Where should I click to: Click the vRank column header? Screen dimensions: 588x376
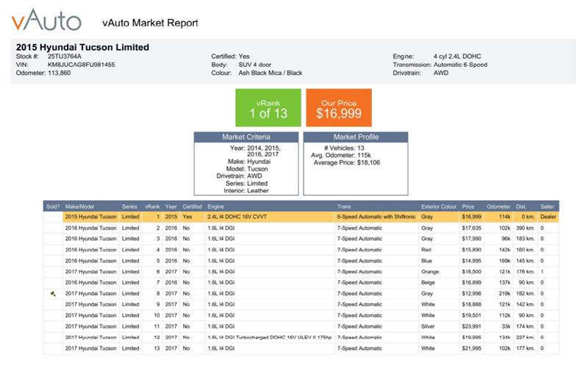[x=152, y=206]
